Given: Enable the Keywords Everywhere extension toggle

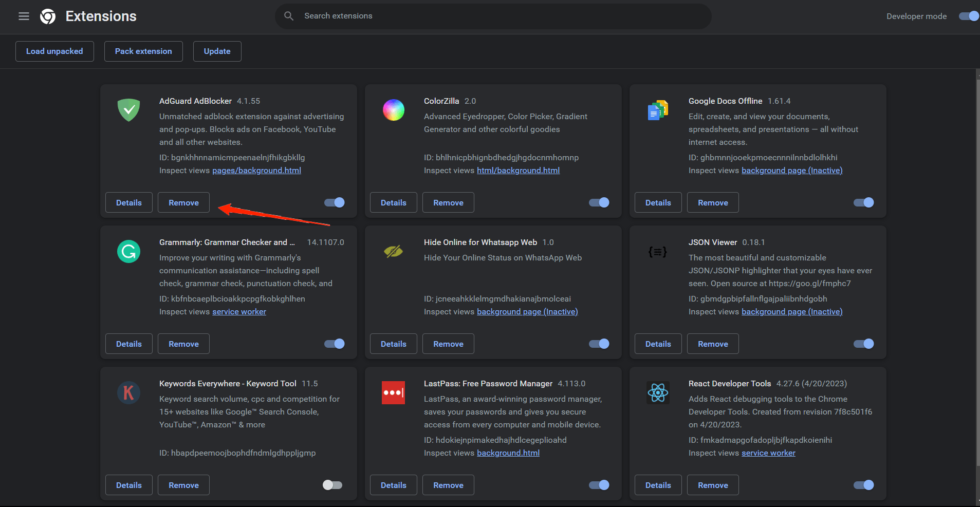Looking at the screenshot, I should coord(332,484).
